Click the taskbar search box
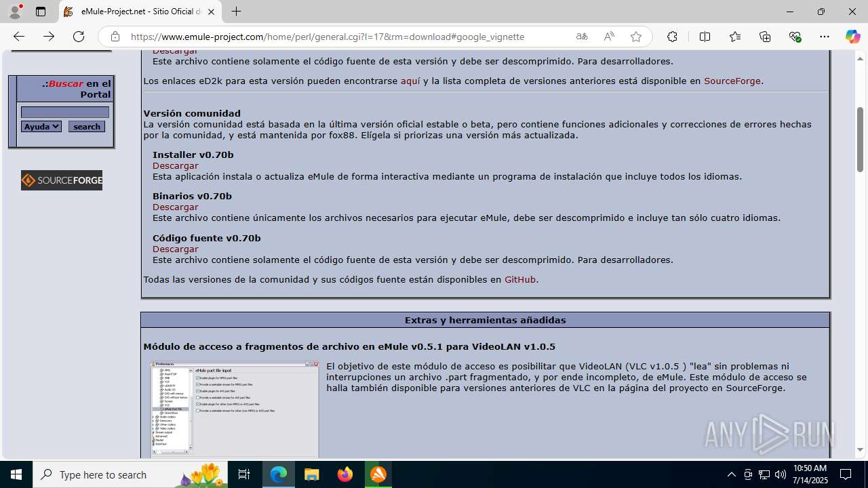The width and height of the screenshot is (868, 488). pos(131,474)
